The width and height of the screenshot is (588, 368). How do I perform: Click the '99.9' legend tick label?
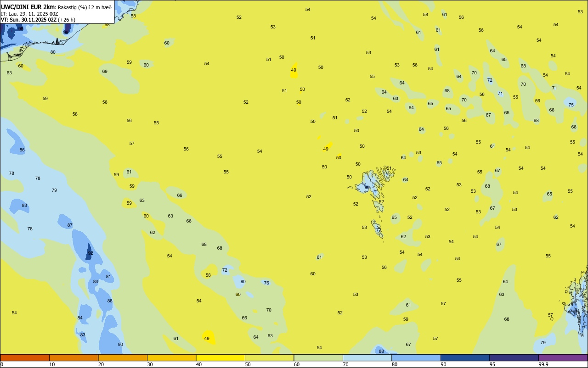(543, 364)
